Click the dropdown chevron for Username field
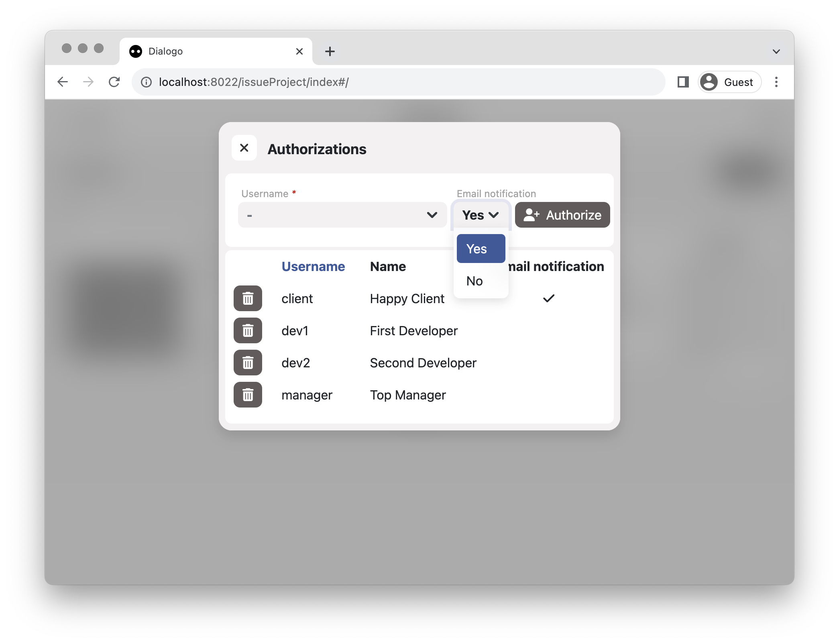The height and width of the screenshot is (644, 839). [432, 214]
